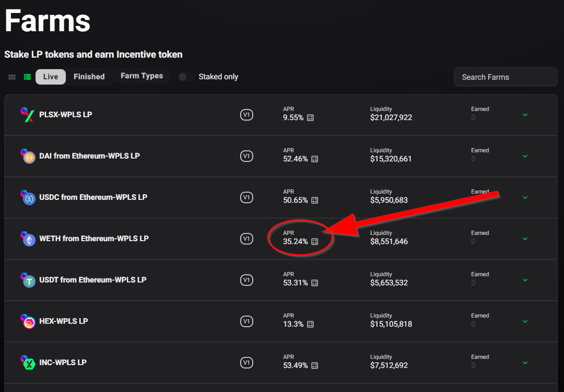Viewport: 564px width, 392px height.
Task: Open APR calculator for PLSX-WPLS LP
Action: tap(310, 118)
